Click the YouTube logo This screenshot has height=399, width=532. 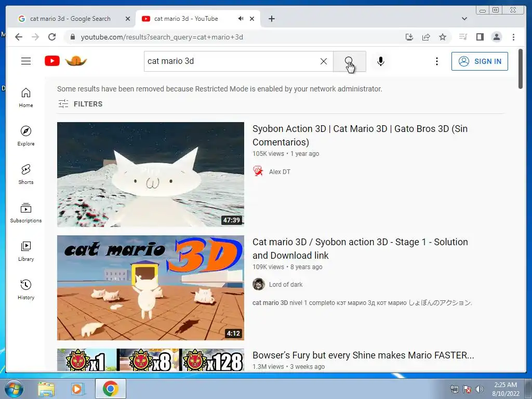point(52,61)
